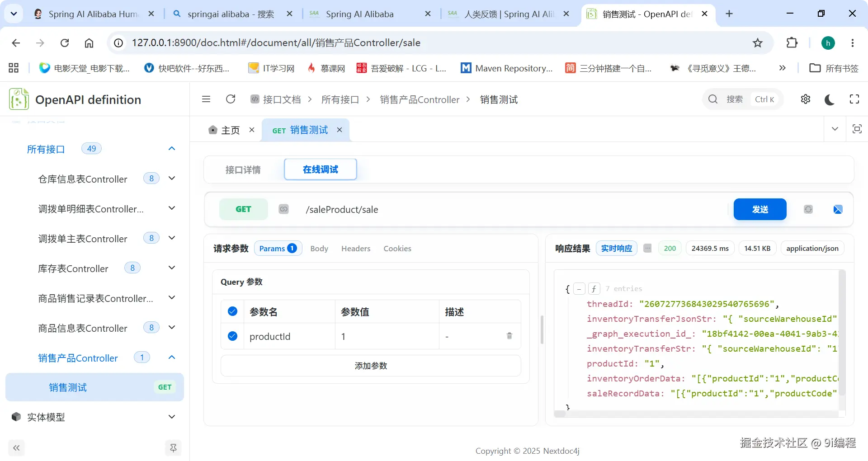Image resolution: width=868 pixels, height=461 pixels.
Task: Click the browser forward arrow
Action: (x=40, y=43)
